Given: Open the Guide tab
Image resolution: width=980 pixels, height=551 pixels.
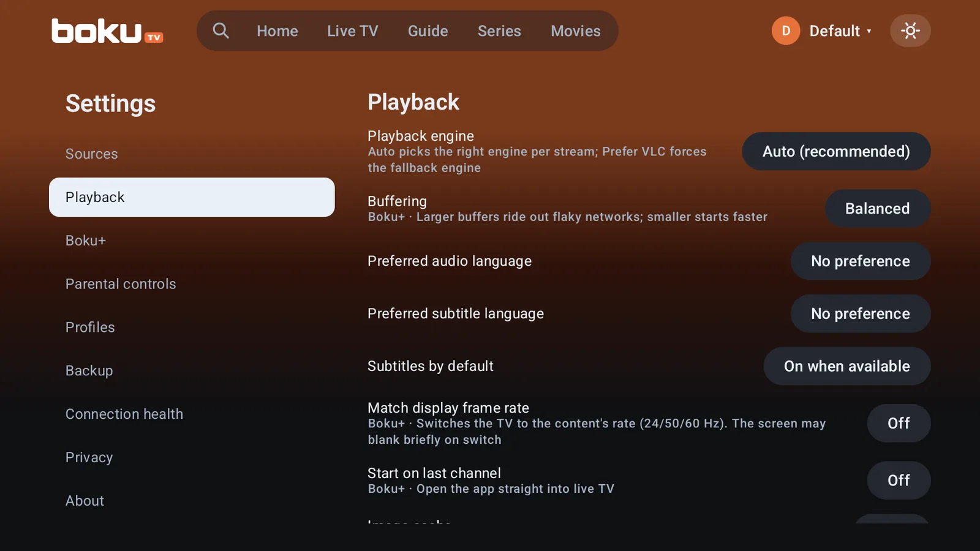Looking at the screenshot, I should coord(428,31).
